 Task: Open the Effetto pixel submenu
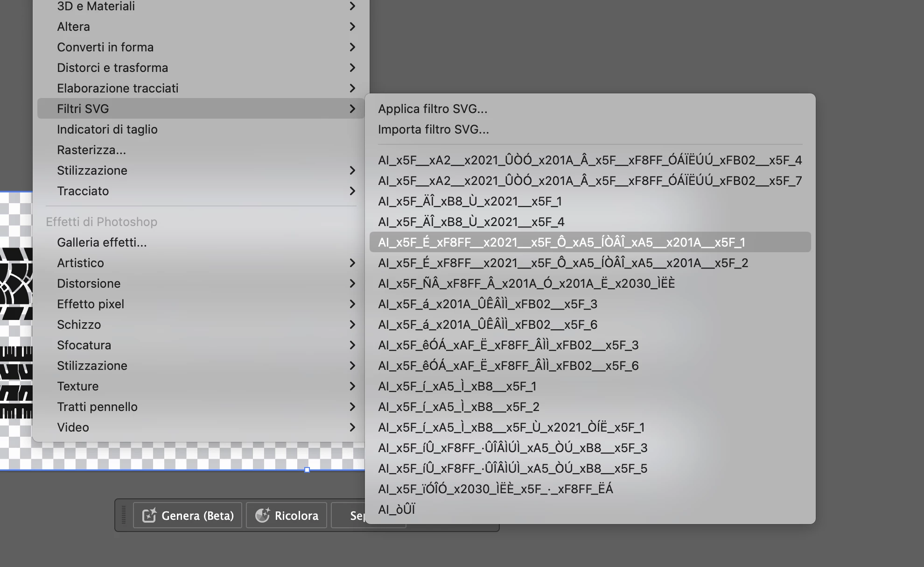point(91,304)
